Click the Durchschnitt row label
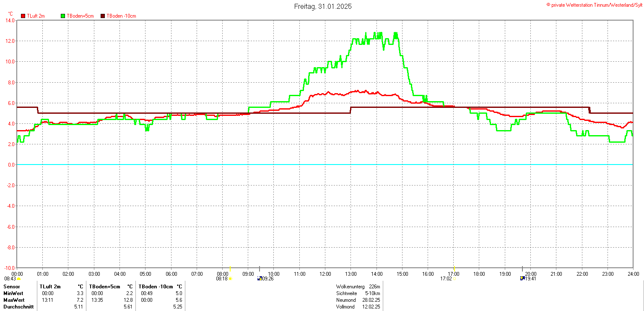Viewport: 644px width, 311px height. (18, 307)
